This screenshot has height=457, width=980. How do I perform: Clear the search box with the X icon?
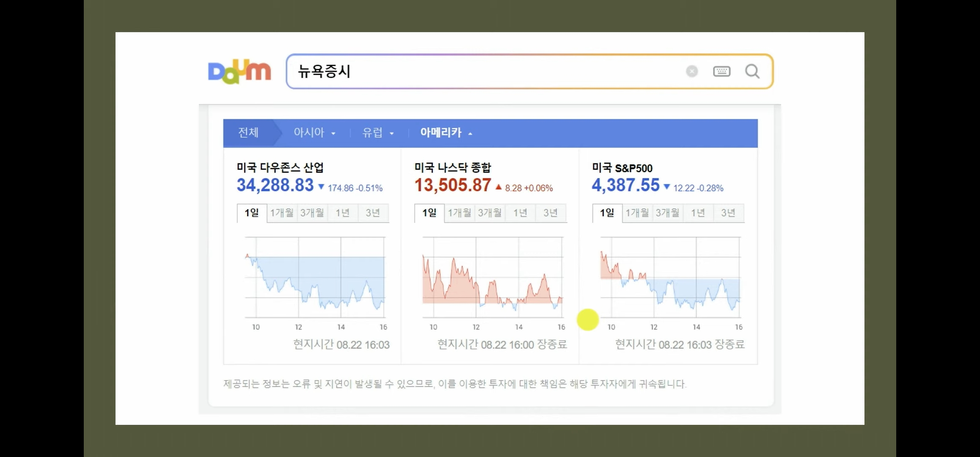[x=692, y=72]
